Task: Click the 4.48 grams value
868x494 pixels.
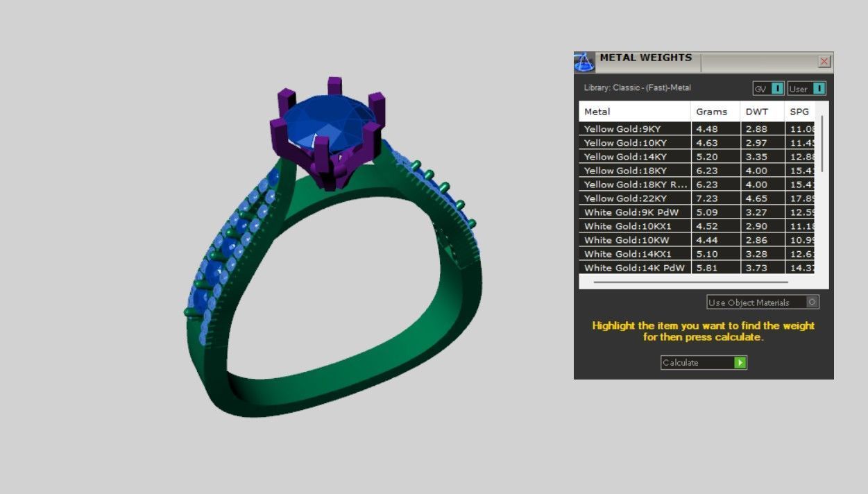Action: tap(707, 129)
